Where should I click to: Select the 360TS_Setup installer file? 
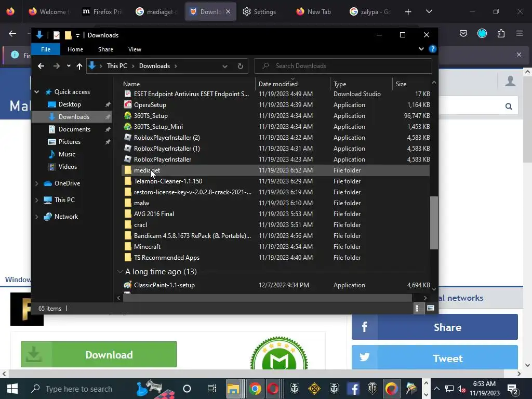tap(151, 116)
